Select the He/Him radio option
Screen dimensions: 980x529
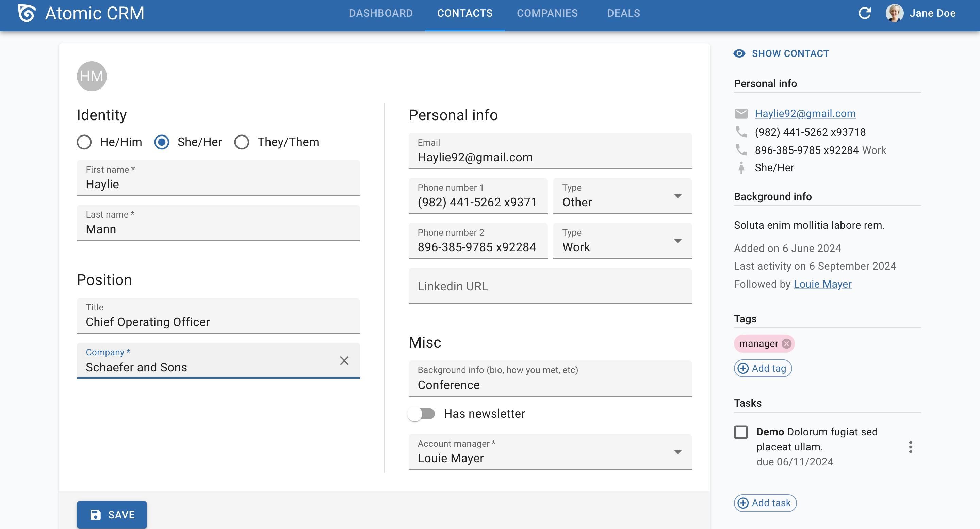(84, 142)
